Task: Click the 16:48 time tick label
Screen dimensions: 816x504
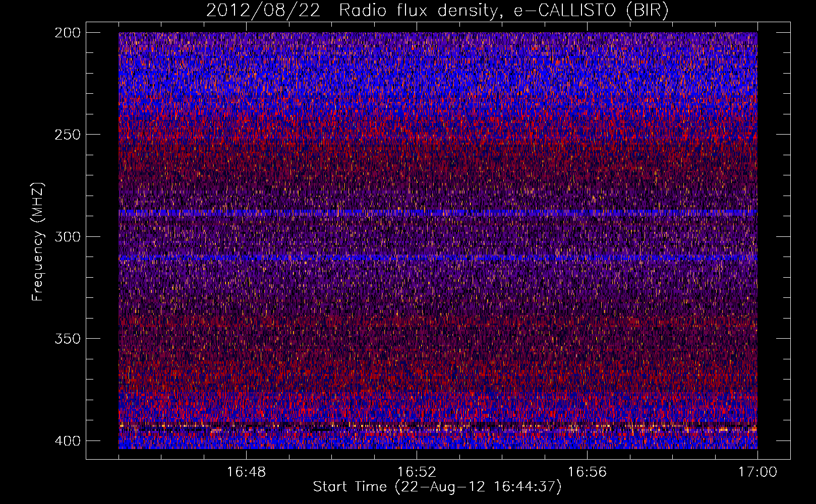Action: (x=247, y=472)
